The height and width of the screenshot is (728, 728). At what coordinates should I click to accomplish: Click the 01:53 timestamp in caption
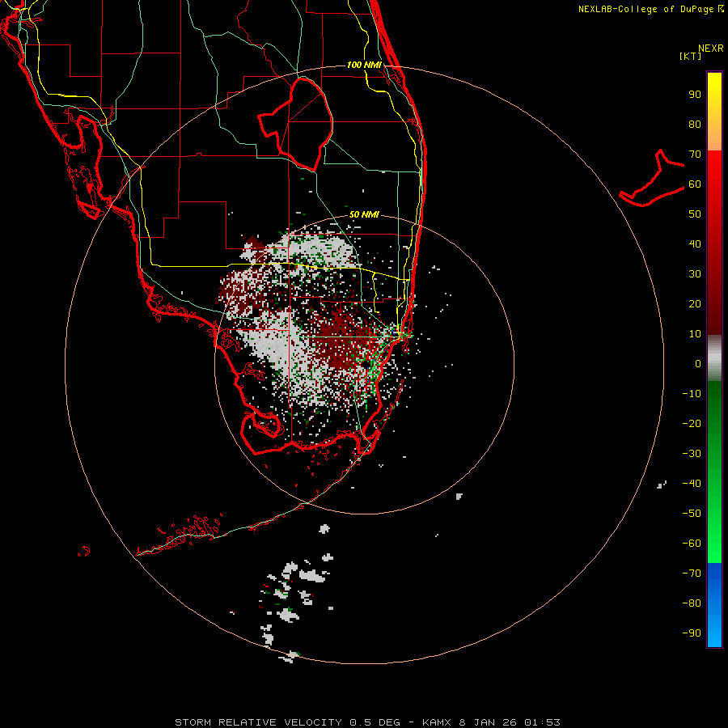(542, 722)
